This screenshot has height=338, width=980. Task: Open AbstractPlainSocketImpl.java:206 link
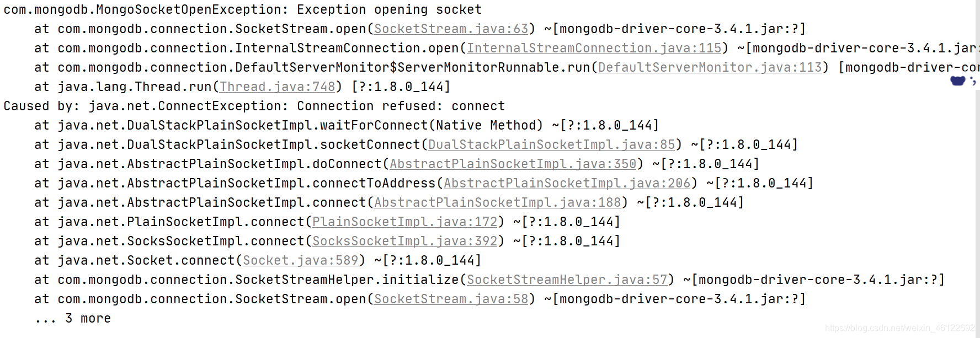[567, 183]
